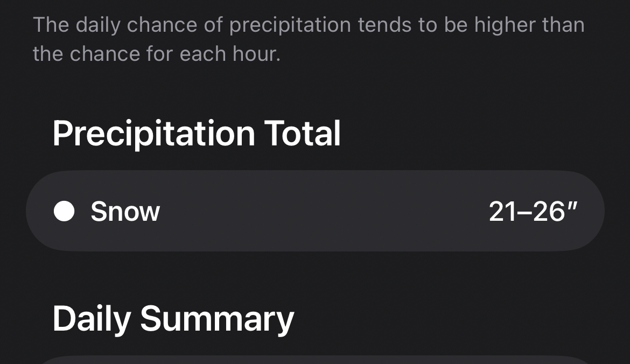Tap the white snow indicator dot
The height and width of the screenshot is (364, 630).
[x=64, y=211]
